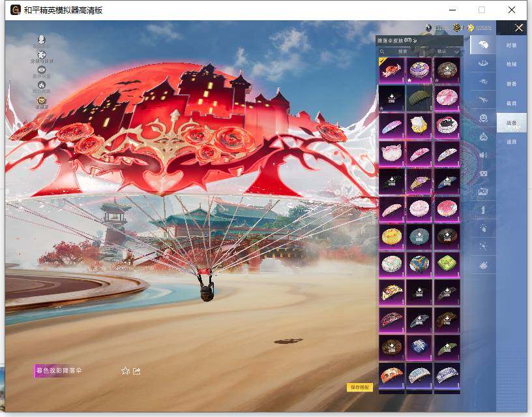Image resolution: width=532 pixels, height=417 pixels.
Task: Click the 暮色玫影降落伞 name label
Action: 59,371
